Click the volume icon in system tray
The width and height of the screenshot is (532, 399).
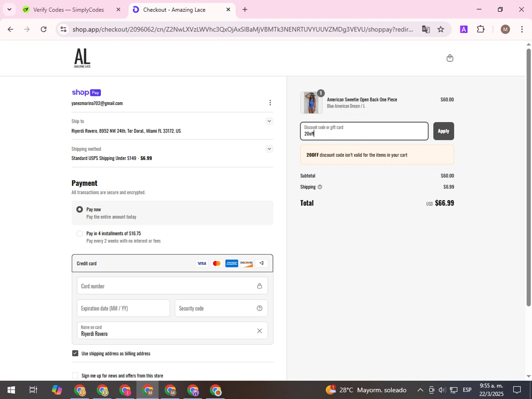(442, 390)
